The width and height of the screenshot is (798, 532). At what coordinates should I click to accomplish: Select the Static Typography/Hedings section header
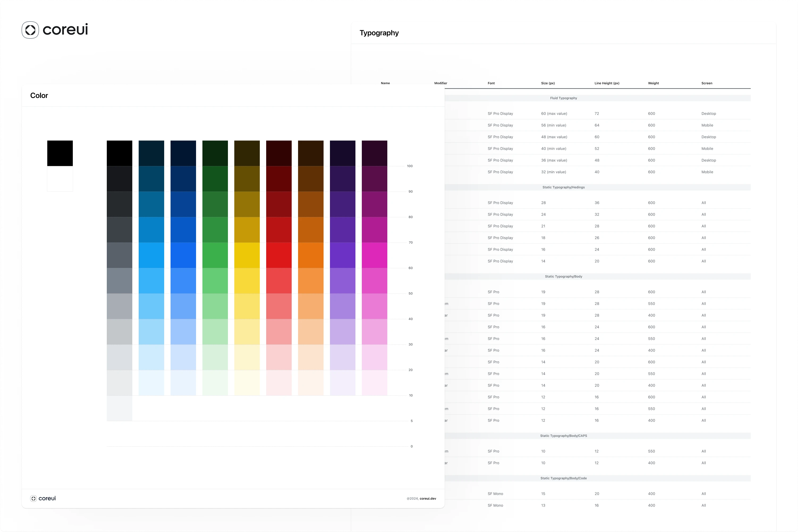click(x=563, y=187)
